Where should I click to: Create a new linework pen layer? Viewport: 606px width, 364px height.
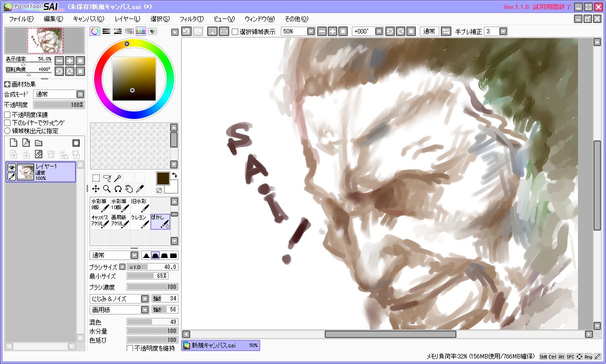point(27,143)
